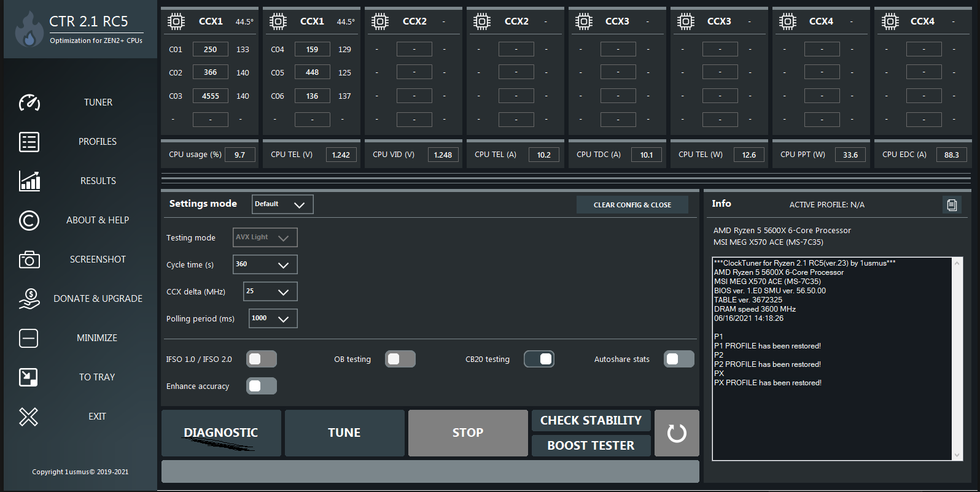980x492 pixels.
Task: Copy info log using the clipboard icon
Action: pyautogui.click(x=951, y=205)
